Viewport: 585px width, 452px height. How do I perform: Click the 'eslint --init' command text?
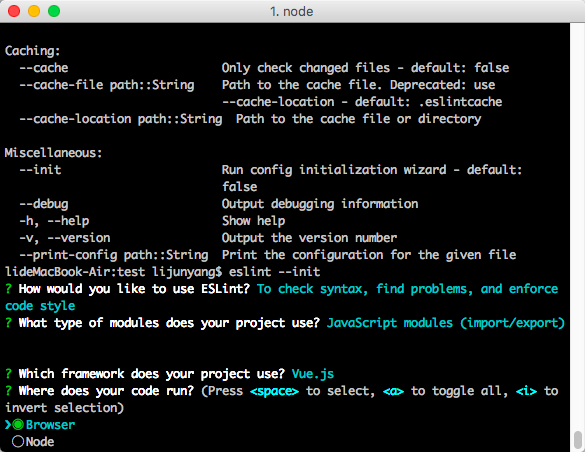click(274, 272)
